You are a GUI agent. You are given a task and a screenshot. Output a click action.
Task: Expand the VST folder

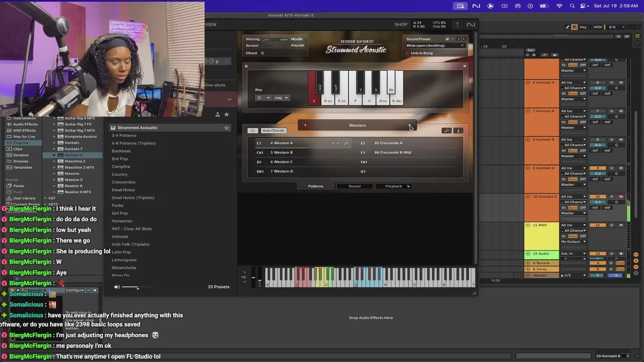45,198
